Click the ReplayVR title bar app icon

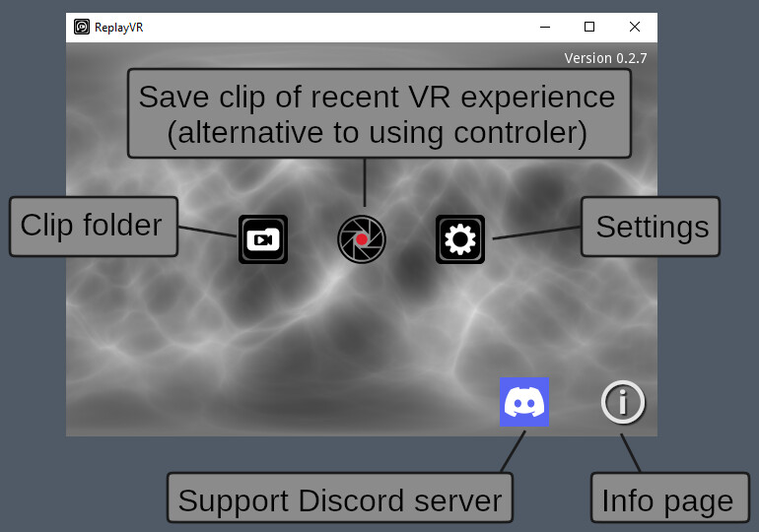point(82,27)
